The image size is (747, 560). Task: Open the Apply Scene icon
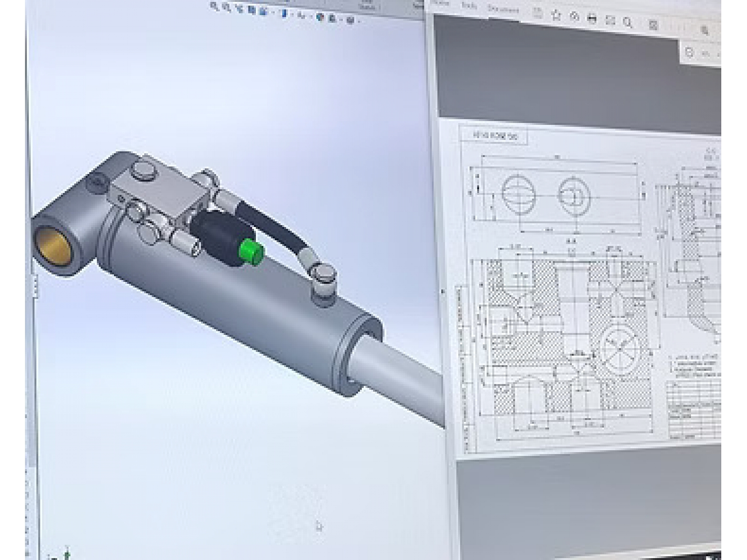click(x=332, y=18)
